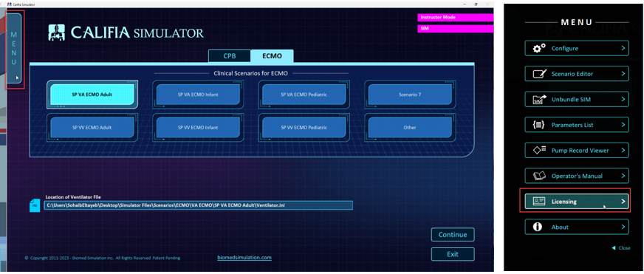Open the Configure gears icon
This screenshot has width=644, height=274.
click(539, 48)
